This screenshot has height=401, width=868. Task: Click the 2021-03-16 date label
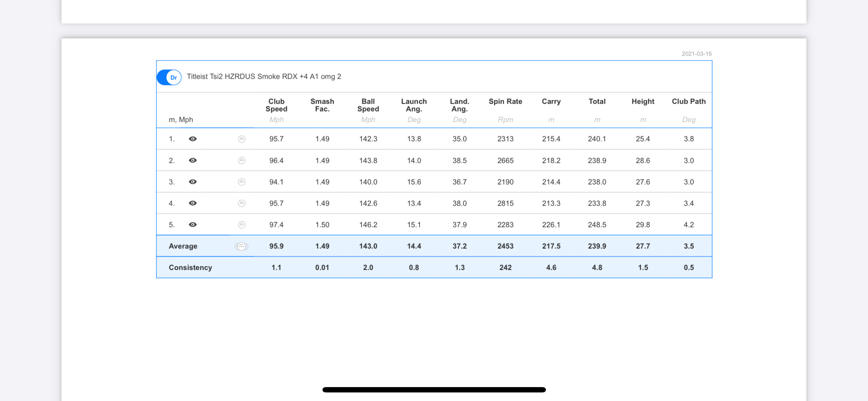pyautogui.click(x=697, y=53)
